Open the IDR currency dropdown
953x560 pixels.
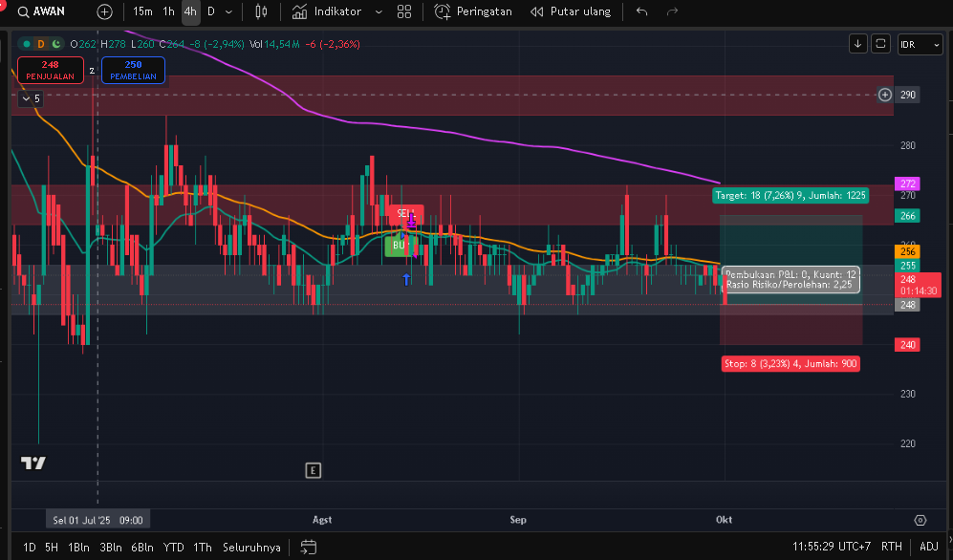click(920, 44)
